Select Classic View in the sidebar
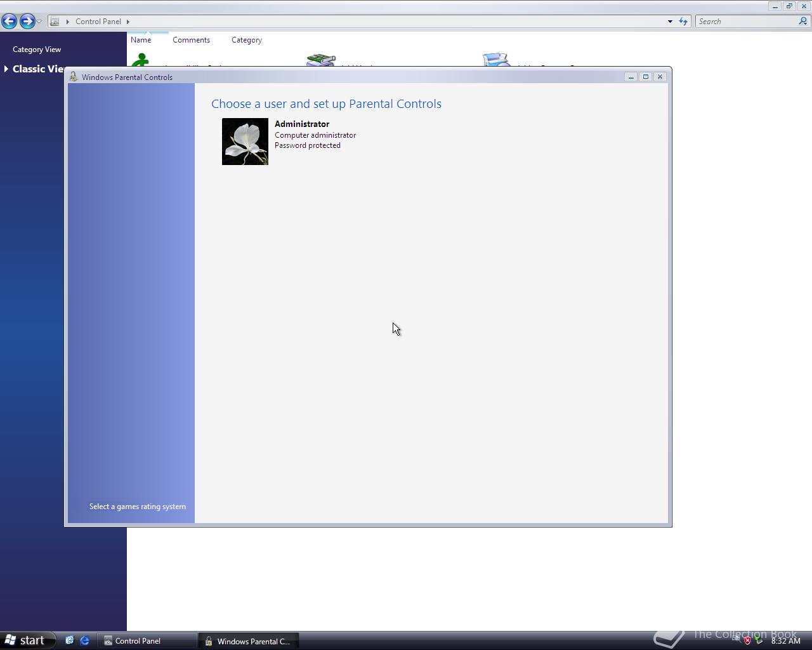 click(38, 69)
